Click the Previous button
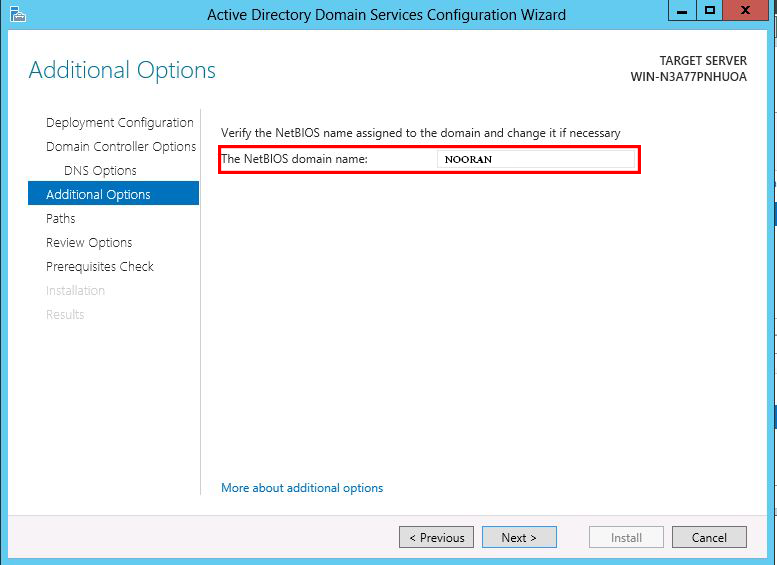Image resolution: width=777 pixels, height=565 pixels. [x=436, y=537]
